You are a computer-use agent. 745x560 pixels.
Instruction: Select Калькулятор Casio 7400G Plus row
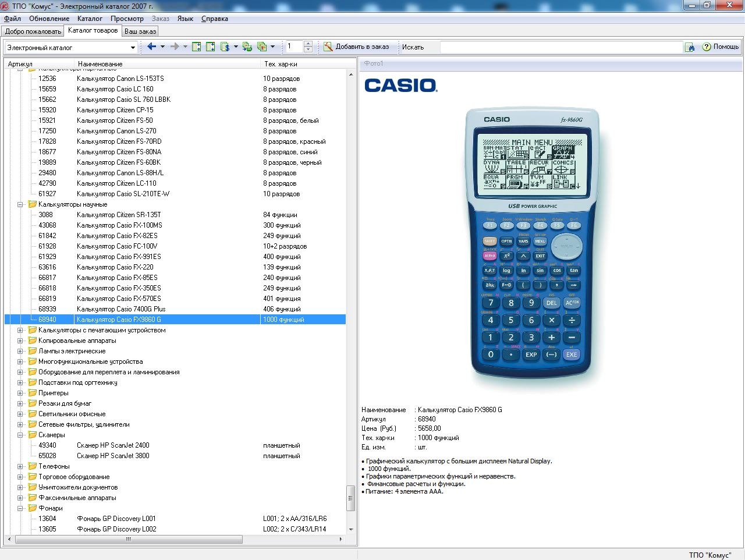click(x=175, y=309)
